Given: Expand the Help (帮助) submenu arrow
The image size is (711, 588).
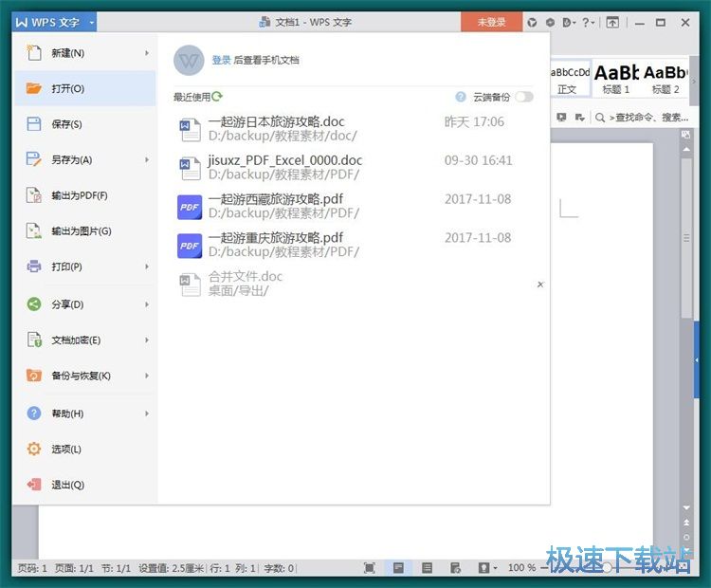Looking at the screenshot, I should 147,413.
